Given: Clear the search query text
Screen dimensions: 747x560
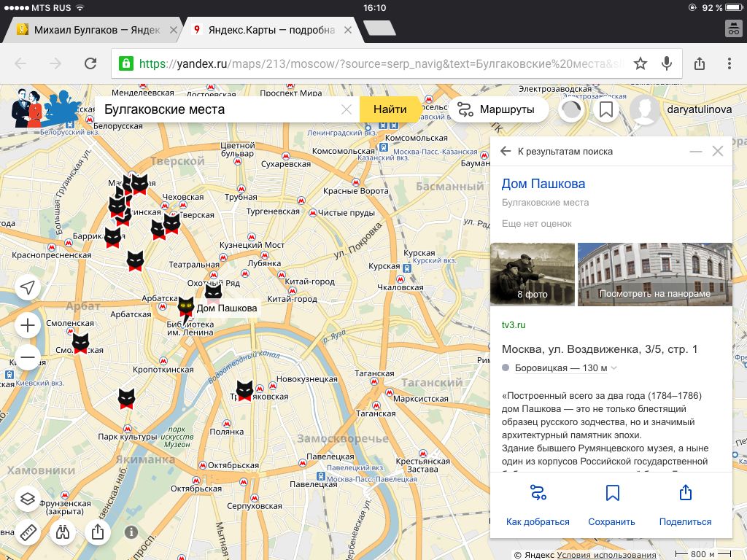Looking at the screenshot, I should 347,110.
